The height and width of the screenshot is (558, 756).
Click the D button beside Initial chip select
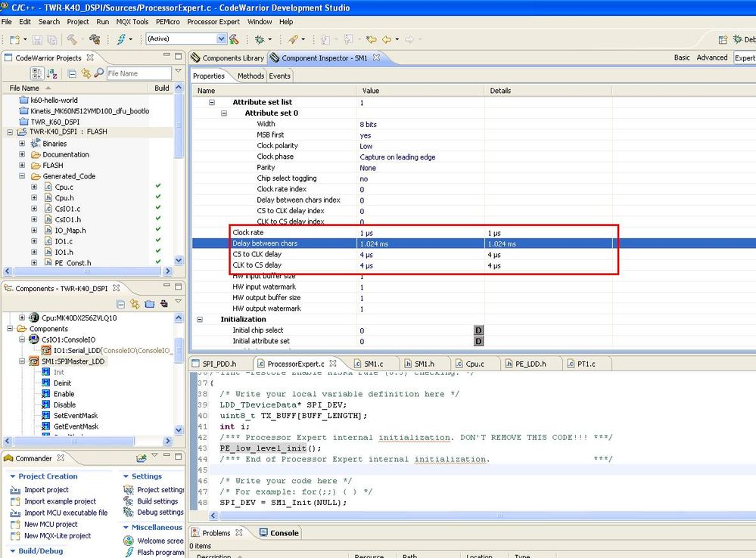point(478,330)
